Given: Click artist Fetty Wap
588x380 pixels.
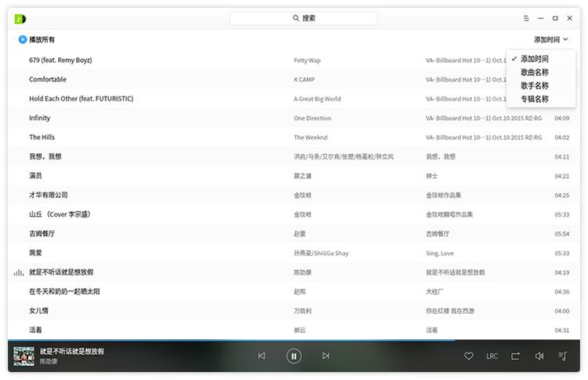Looking at the screenshot, I should 307,60.
